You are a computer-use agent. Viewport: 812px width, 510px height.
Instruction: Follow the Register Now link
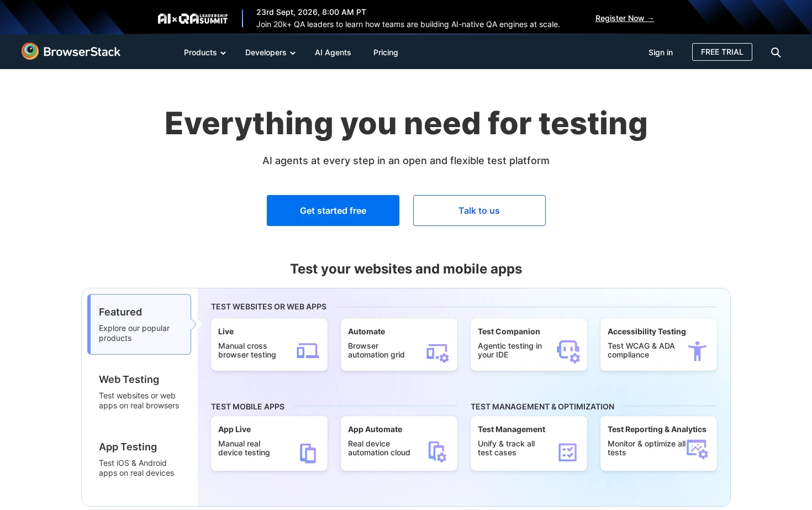coord(625,18)
